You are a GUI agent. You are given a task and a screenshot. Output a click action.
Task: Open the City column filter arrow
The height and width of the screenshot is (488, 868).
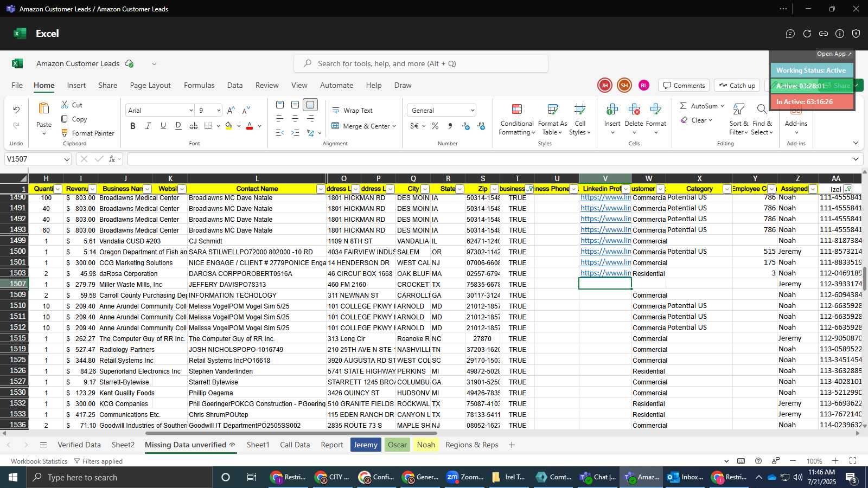tap(425, 189)
